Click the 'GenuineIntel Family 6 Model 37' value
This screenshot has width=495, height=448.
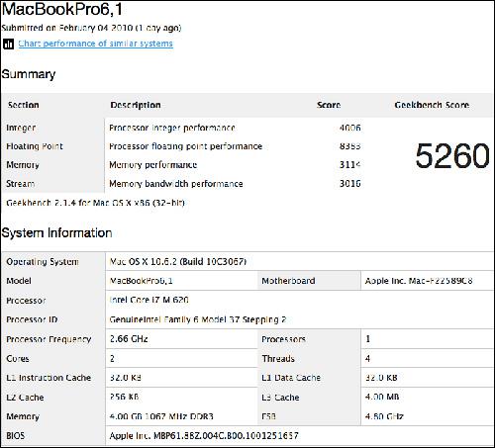198,319
